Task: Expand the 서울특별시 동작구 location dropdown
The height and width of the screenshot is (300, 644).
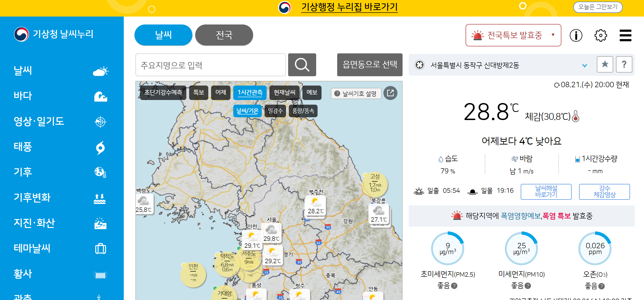Action: tap(584, 66)
